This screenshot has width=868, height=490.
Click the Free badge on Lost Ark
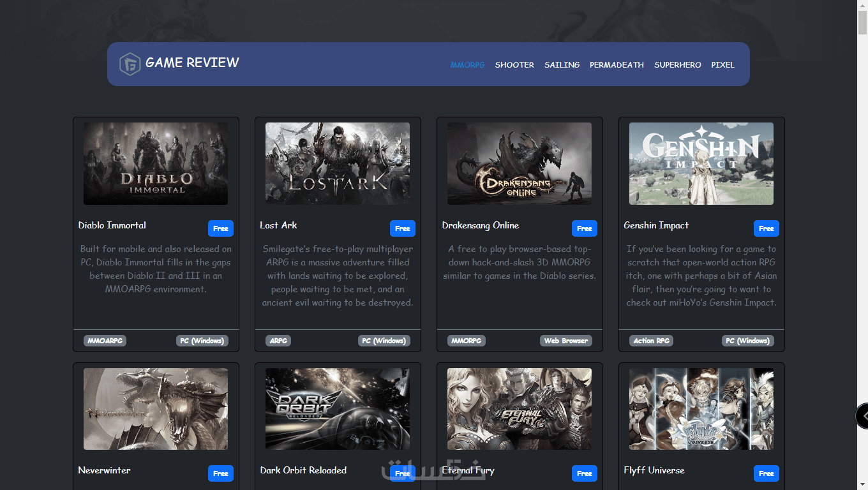[403, 228]
